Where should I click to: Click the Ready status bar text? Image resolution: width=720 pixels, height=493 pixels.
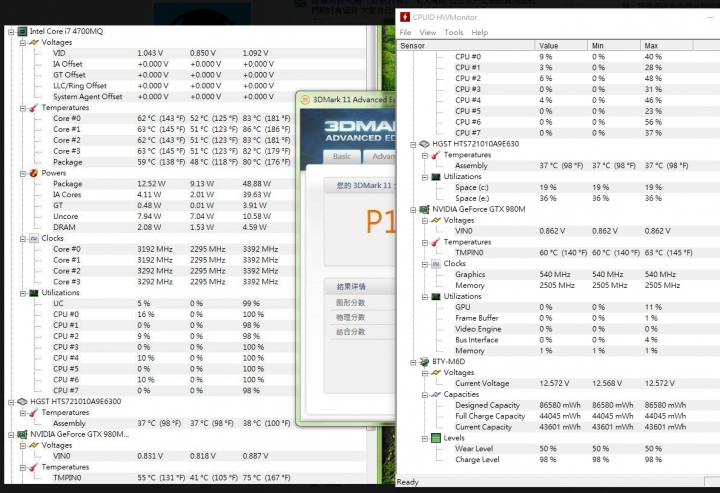408,482
